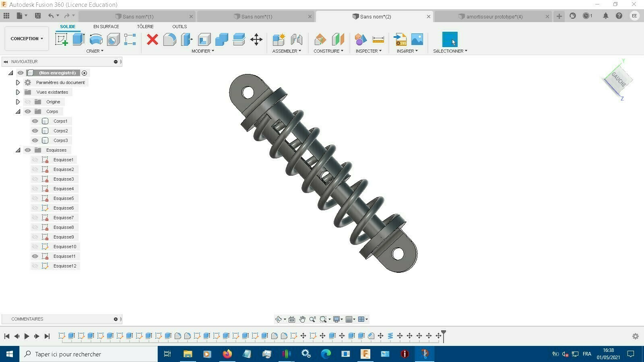Select the Move/Copy tool
Image resolution: width=644 pixels, height=362 pixels.
coord(256,39)
